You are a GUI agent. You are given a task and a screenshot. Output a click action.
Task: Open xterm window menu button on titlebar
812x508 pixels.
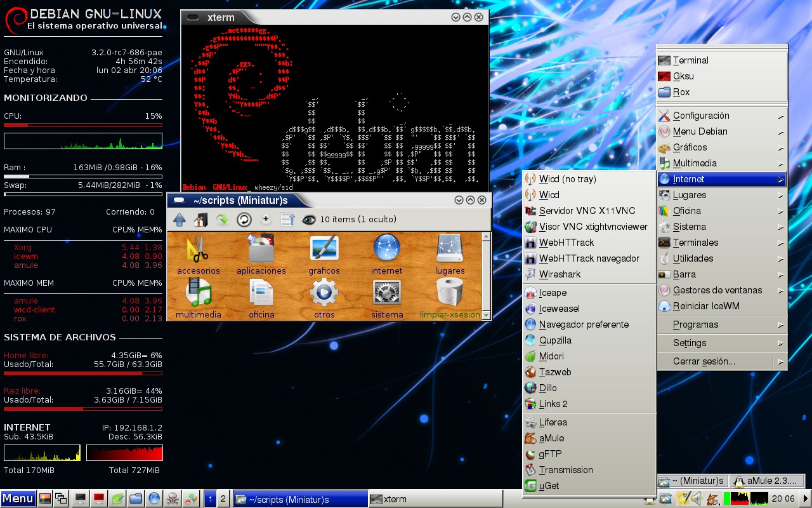click(193, 18)
